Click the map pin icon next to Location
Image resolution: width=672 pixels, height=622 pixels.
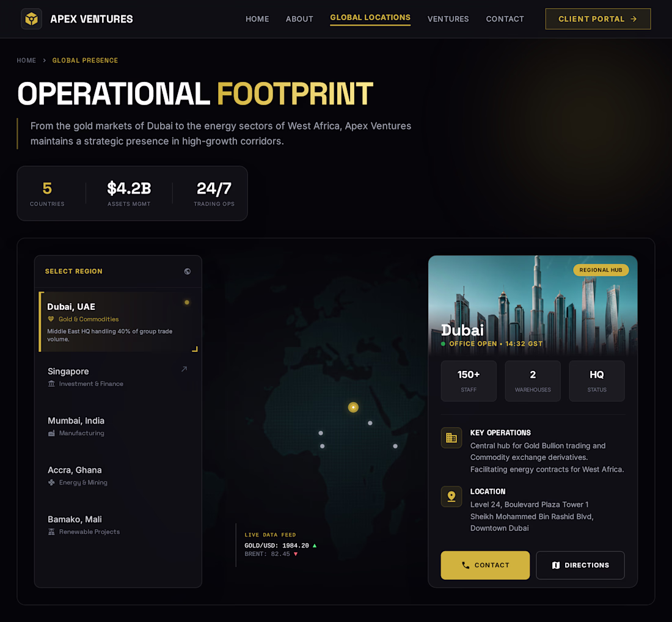pyautogui.click(x=451, y=496)
